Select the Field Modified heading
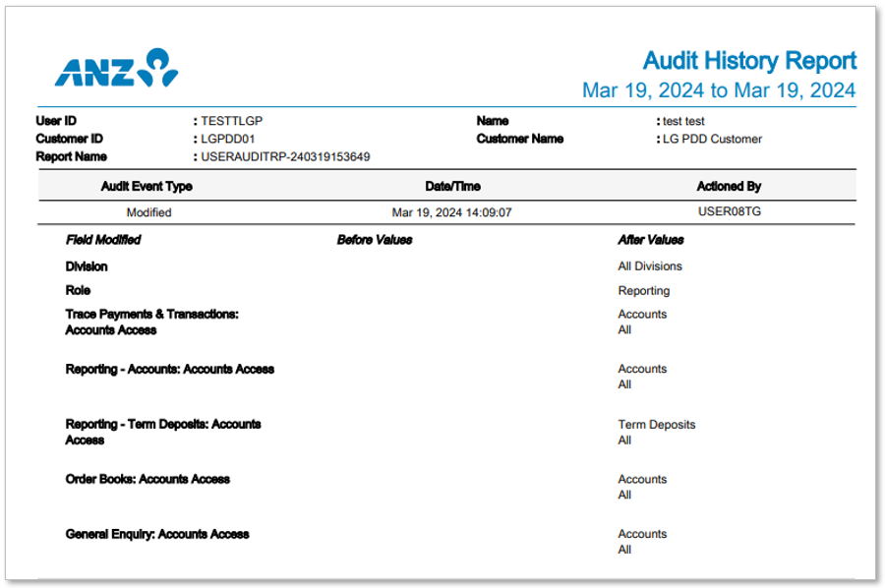Image resolution: width=885 pixels, height=588 pixels. coord(101,240)
